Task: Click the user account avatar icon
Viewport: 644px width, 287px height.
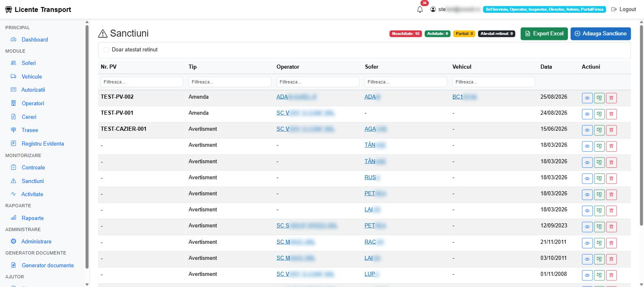Action: [x=433, y=9]
